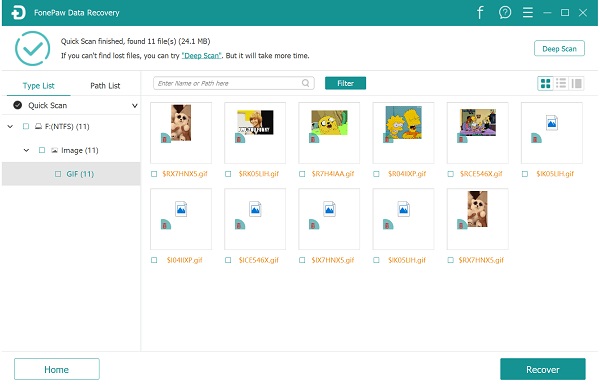The width and height of the screenshot is (600, 387).
Task: Click the drive icon beside F:(NTFS)
Action: click(38, 126)
